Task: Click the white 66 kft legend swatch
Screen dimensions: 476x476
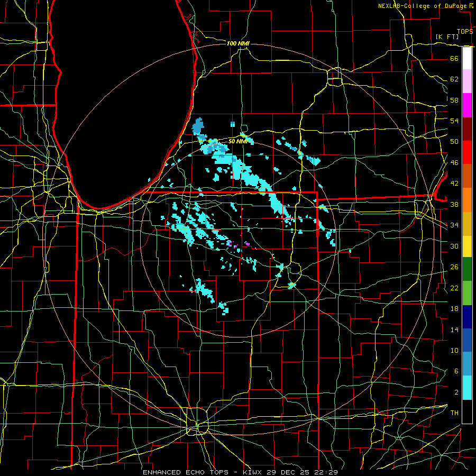Action: [467, 58]
